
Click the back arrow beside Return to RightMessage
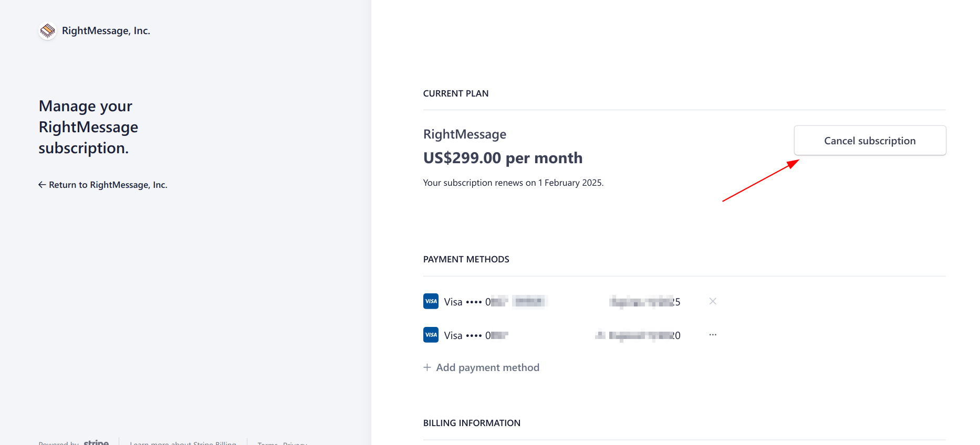pos(42,185)
